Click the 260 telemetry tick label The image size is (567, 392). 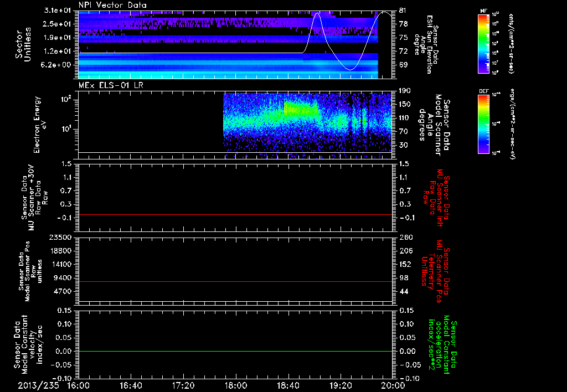tap(405, 237)
